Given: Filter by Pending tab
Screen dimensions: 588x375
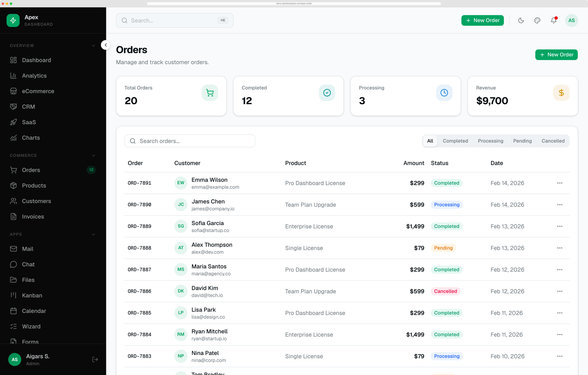Looking at the screenshot, I should (x=522, y=141).
